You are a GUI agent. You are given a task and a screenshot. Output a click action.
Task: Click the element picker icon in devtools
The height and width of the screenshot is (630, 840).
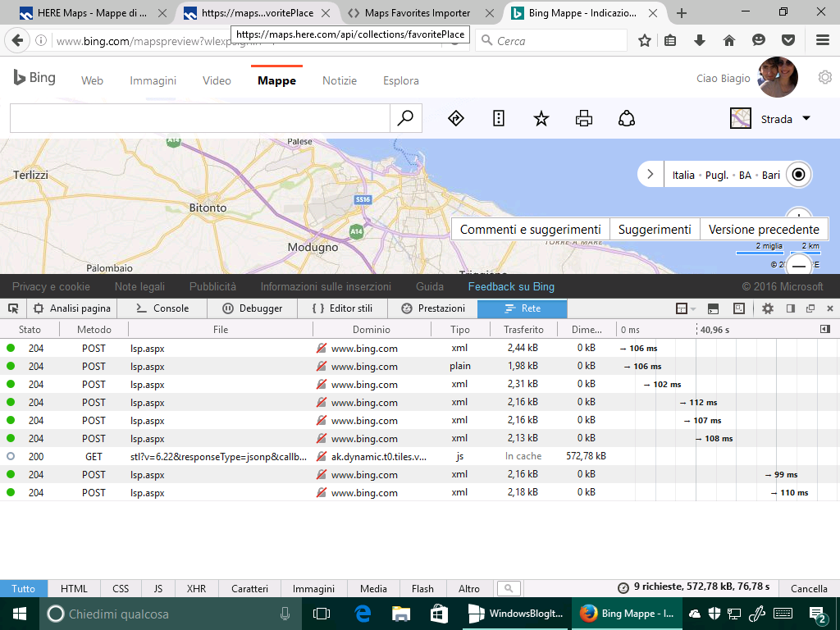[x=13, y=308]
